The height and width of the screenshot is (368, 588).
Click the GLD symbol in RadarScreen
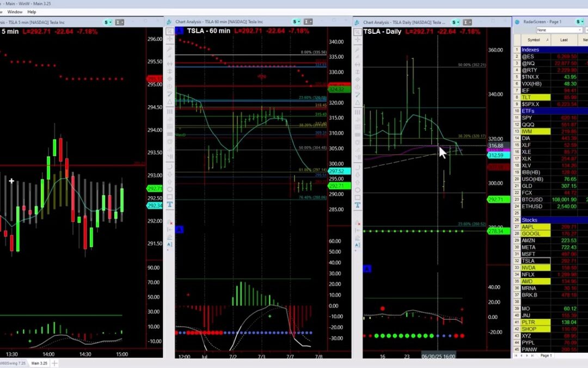point(527,186)
